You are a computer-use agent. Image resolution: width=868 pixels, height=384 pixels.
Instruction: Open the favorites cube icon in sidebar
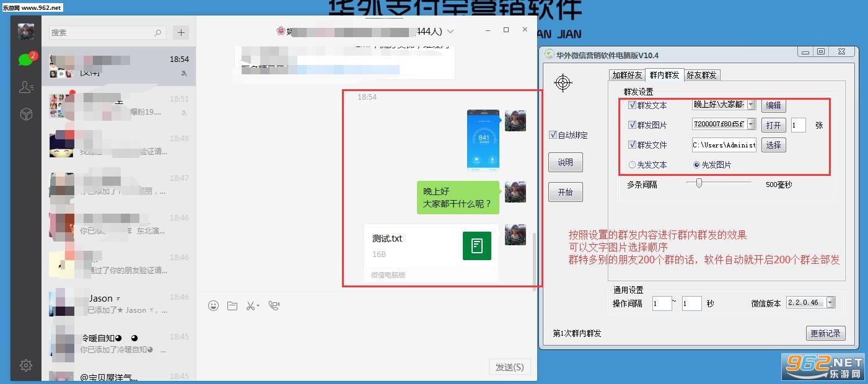point(26,114)
